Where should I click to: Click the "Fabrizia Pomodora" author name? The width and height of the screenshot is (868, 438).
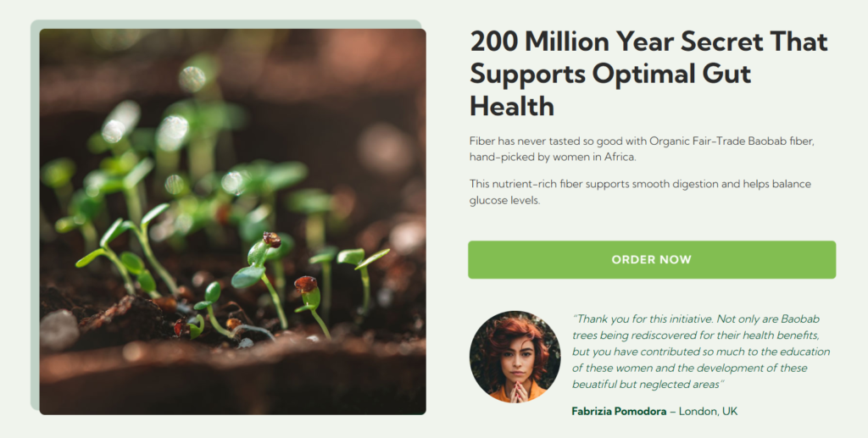click(619, 412)
